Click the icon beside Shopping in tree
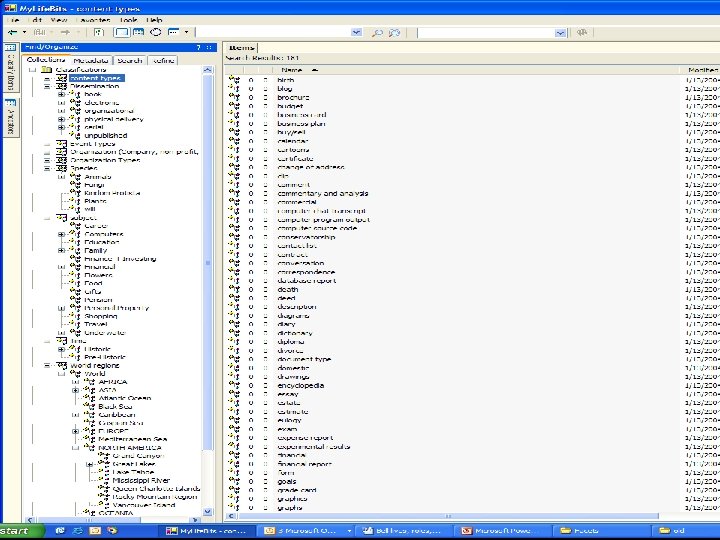This screenshot has height=540, width=720. [x=76, y=316]
